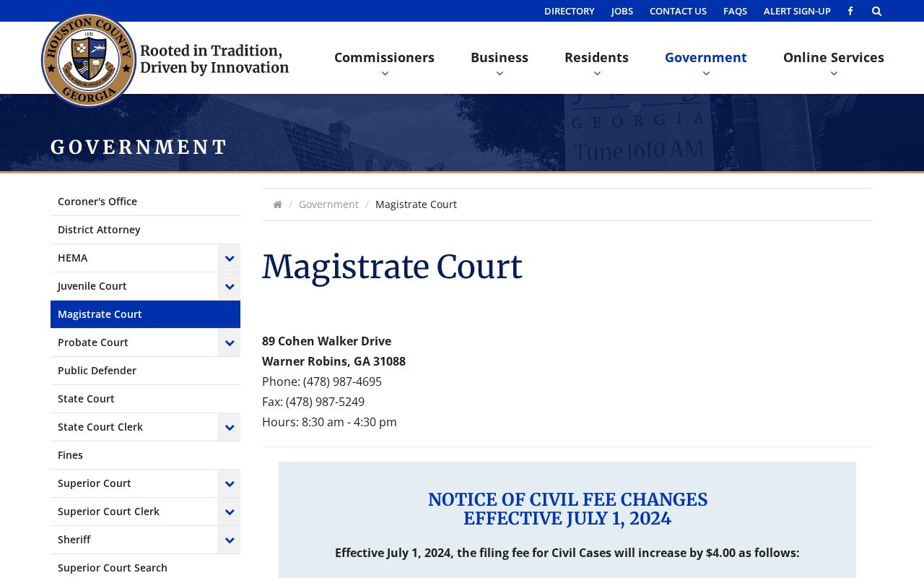Expand the Sheriff submenu arrow

coord(229,540)
